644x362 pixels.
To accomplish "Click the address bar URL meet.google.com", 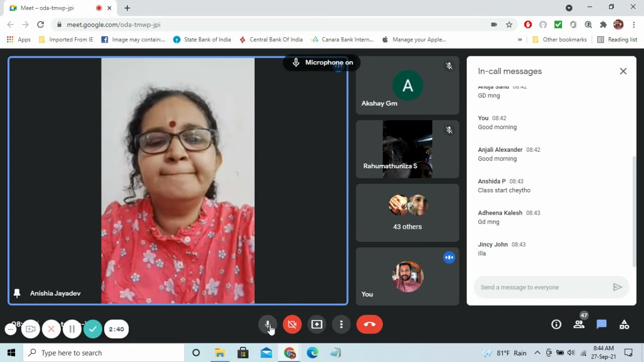I will [114, 24].
